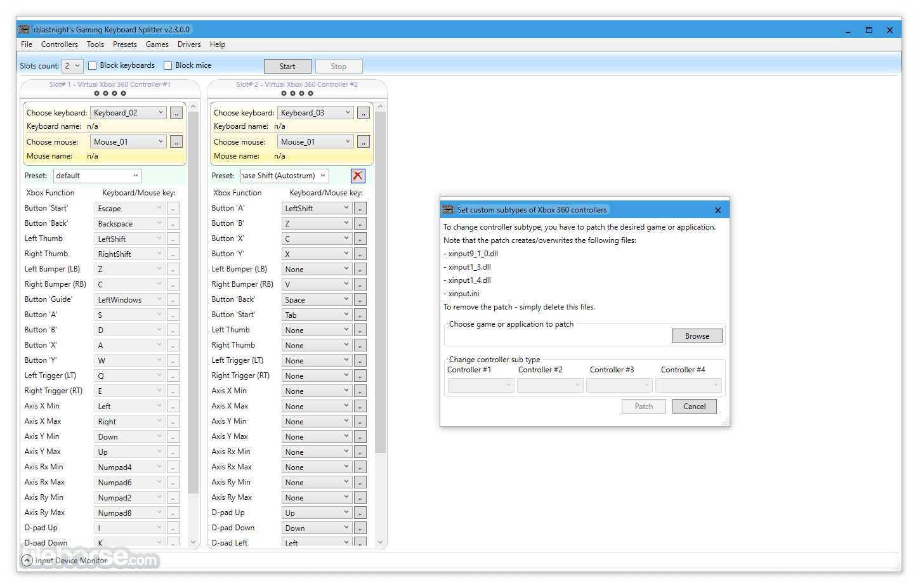Open Slot 2 Right Trigger (RT) None dropdown
The width and height of the screenshot is (918, 588).
click(x=317, y=376)
